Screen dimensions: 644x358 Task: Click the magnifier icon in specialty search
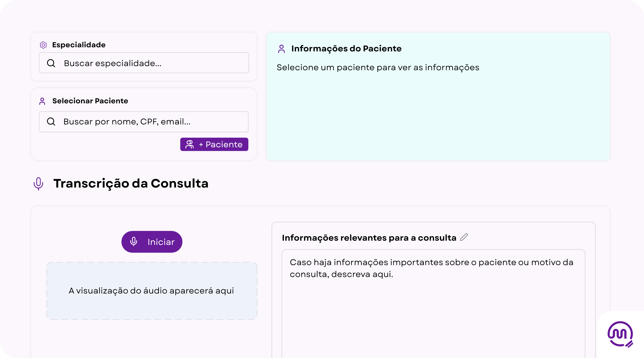(x=51, y=63)
